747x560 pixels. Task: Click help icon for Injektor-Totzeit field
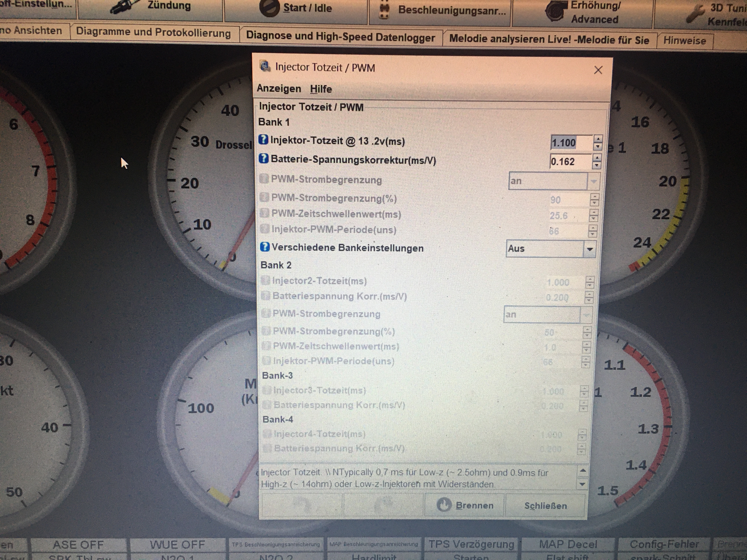pos(263,140)
